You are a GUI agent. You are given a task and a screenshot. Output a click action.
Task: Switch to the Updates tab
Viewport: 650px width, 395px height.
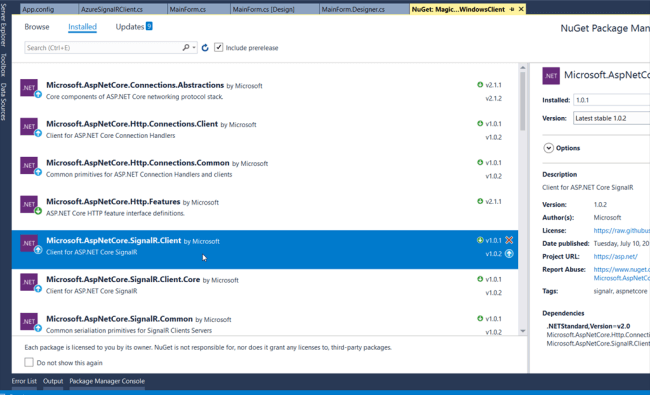(x=130, y=27)
